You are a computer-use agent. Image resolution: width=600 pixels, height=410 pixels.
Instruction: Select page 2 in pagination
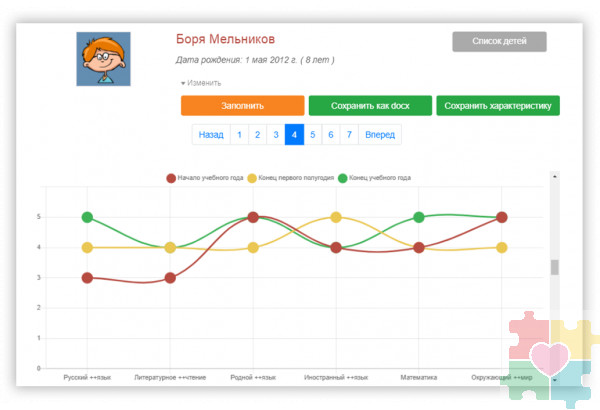(x=257, y=134)
